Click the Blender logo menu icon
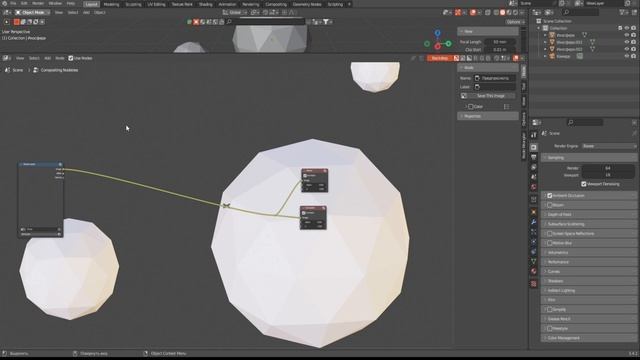This screenshot has height=360, width=640. [x=4, y=4]
